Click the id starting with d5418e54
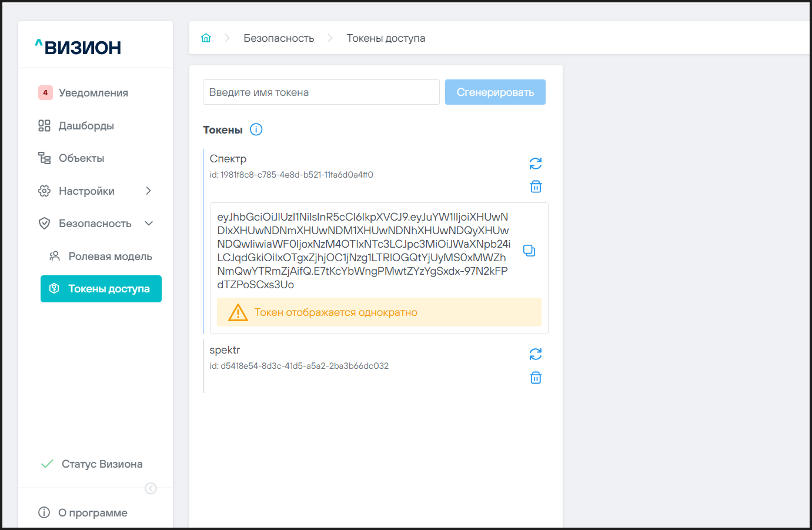 [299, 366]
